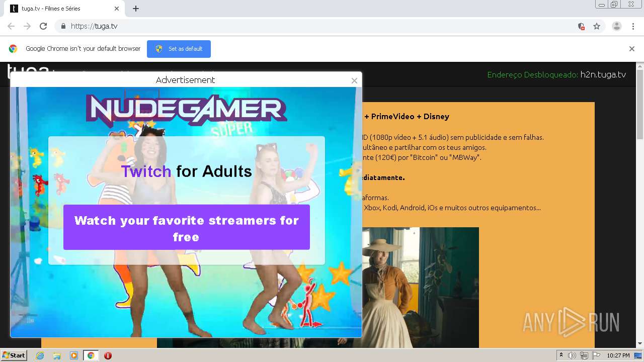Screen dimensions: 644x362
Task: Open a new browser tab
Action: pos(136,9)
